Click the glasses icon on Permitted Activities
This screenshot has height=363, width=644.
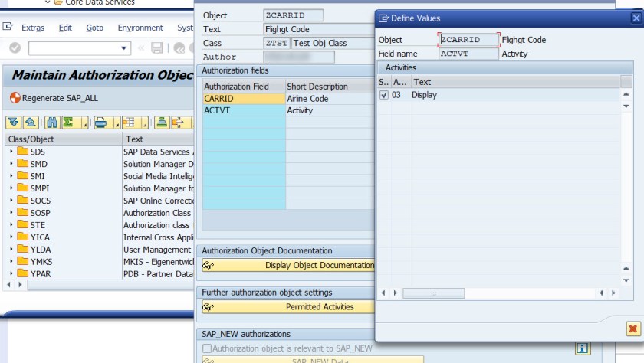pos(209,307)
